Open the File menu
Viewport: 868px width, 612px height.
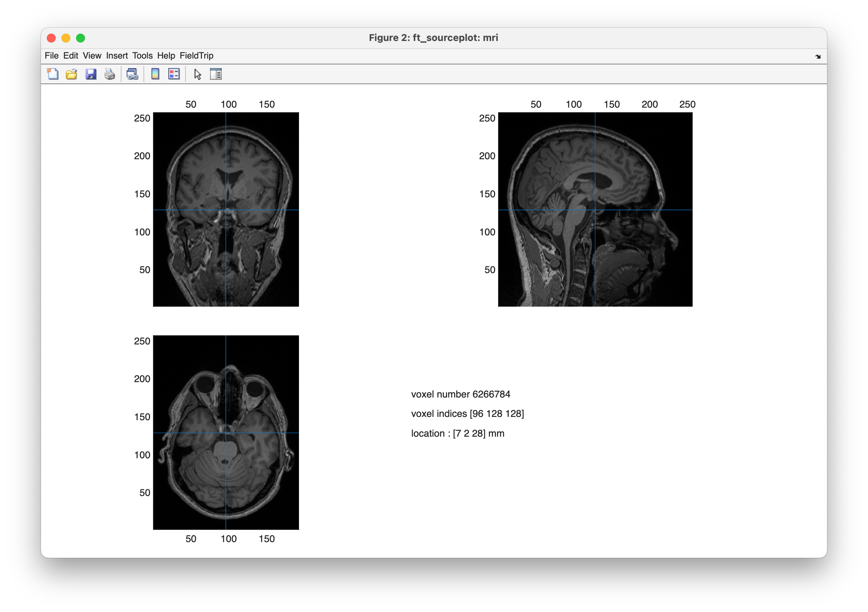[52, 56]
